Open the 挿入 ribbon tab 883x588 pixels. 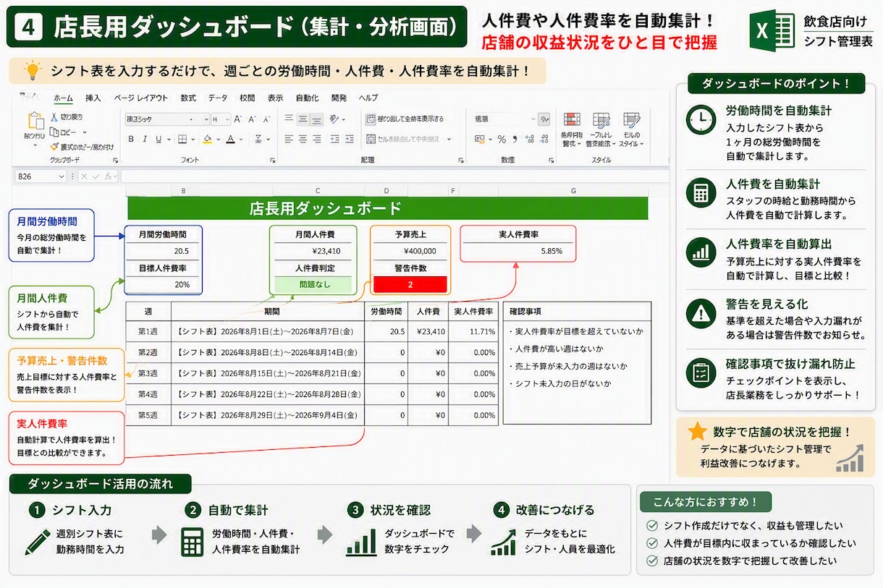[93, 98]
